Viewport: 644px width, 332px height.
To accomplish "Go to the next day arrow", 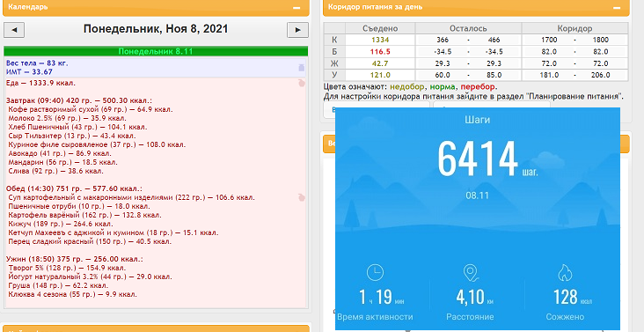I will pos(297,30).
